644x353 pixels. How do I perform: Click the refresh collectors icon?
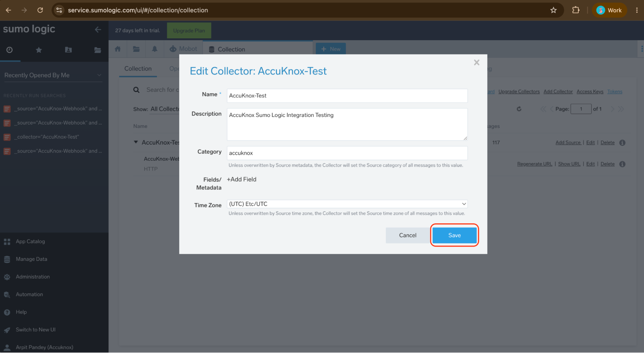point(519,109)
